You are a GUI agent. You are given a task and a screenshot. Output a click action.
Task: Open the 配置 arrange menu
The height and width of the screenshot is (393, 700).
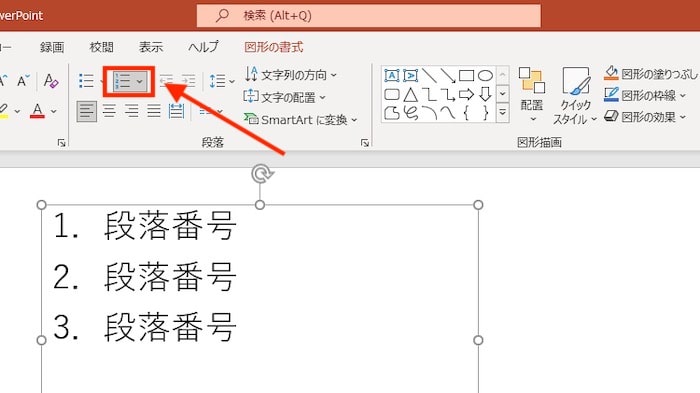tap(532, 95)
